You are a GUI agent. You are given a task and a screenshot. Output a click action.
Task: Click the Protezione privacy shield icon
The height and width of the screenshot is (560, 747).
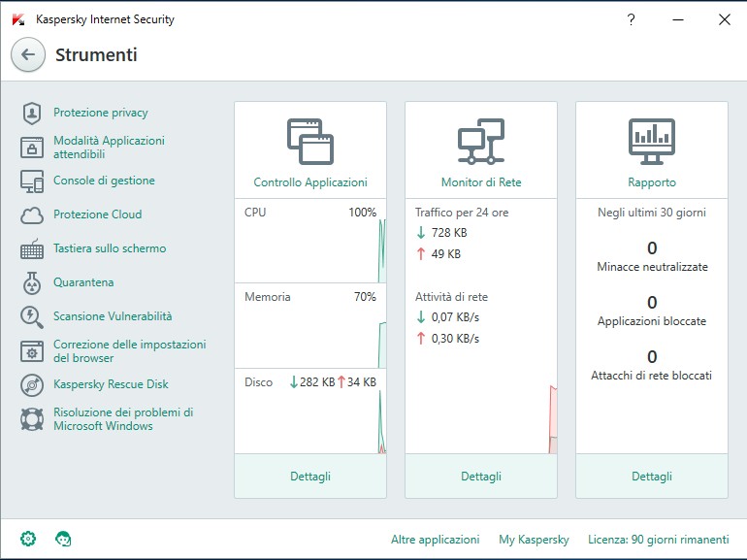[32, 113]
